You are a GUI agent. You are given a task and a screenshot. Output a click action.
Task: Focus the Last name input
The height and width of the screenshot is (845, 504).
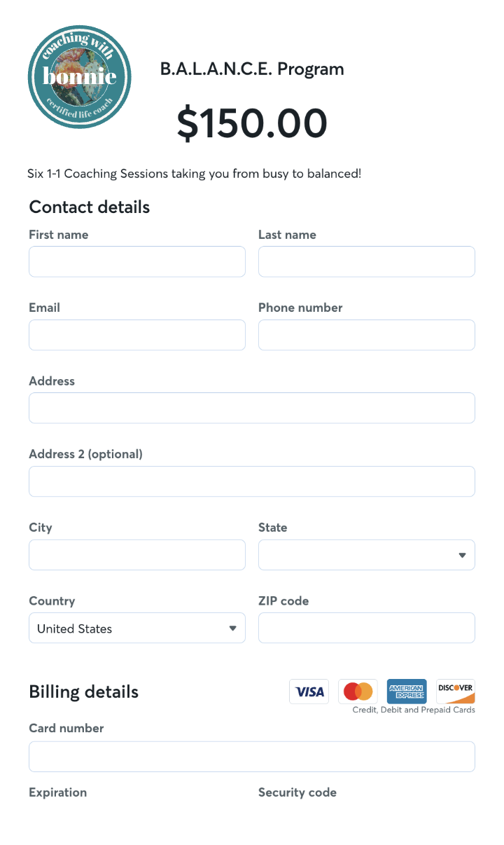(366, 261)
